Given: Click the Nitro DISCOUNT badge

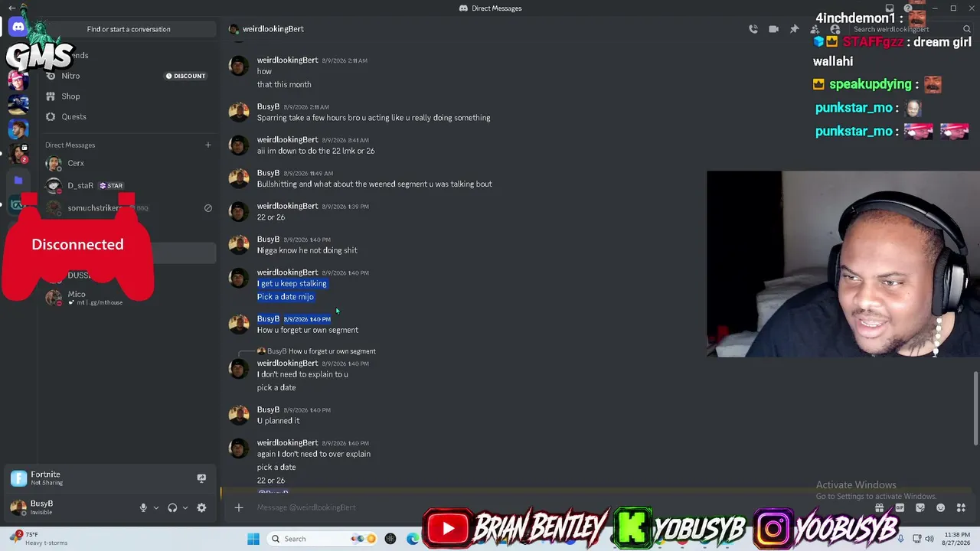Looking at the screenshot, I should (x=186, y=76).
